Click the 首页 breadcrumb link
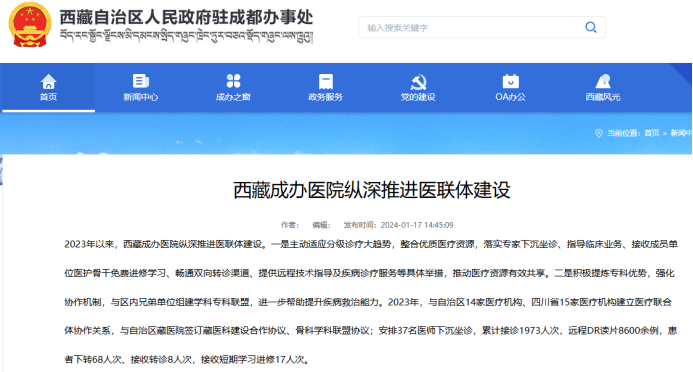693x372 pixels. point(651,133)
